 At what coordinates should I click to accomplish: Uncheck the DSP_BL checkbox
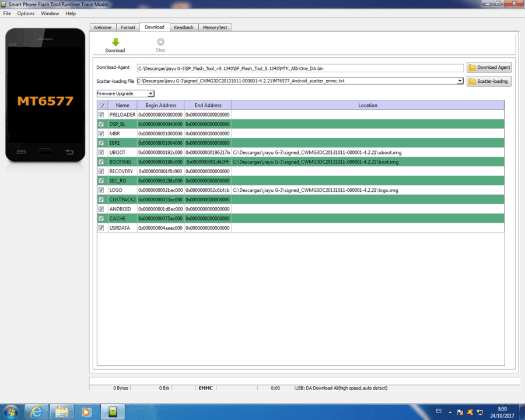101,124
